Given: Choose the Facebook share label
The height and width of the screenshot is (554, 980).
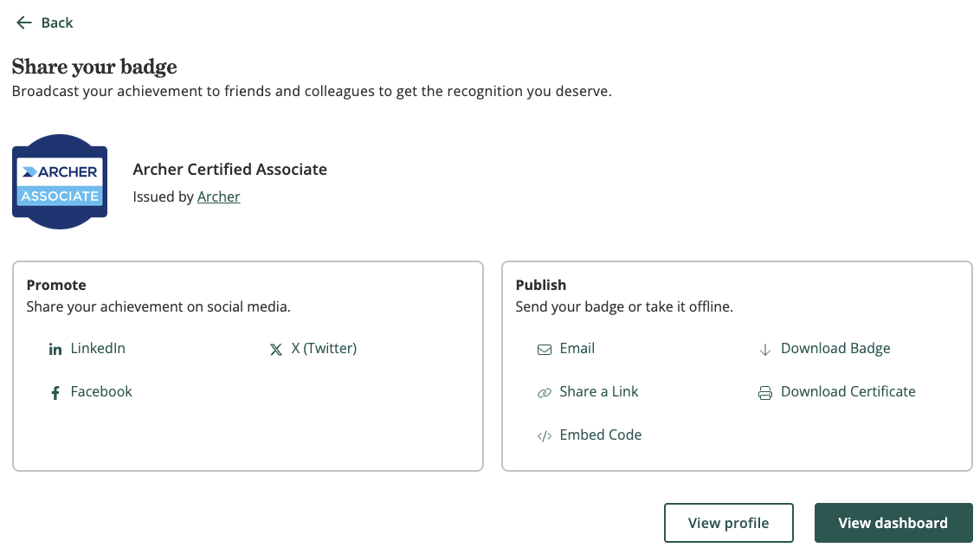Looking at the screenshot, I should click(x=101, y=391).
